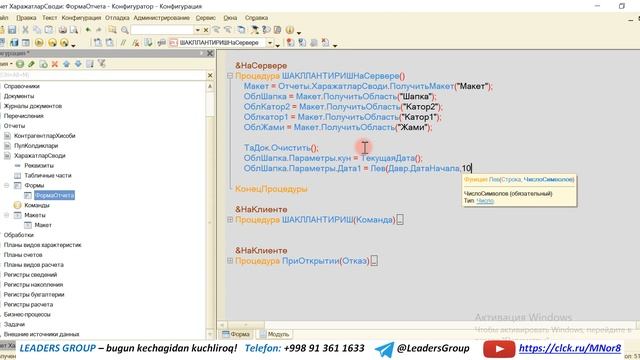640x360 pixels.
Task: Click the yellow Info icon in toolbar
Action: (290, 30)
